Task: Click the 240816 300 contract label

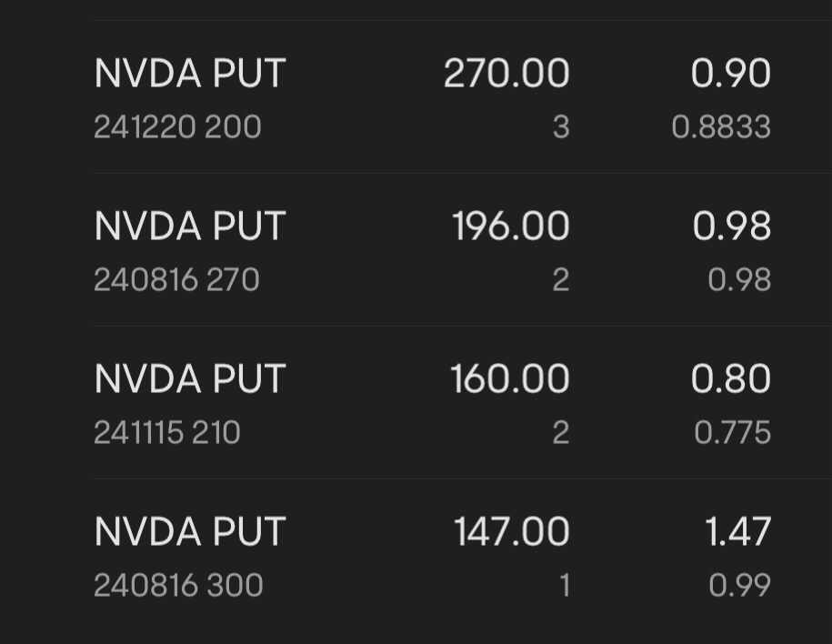Action: 178,586
